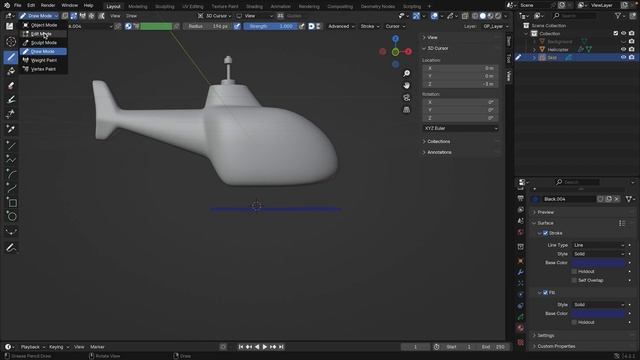Open the GP_Layer layer dropdown

pyautogui.click(x=496, y=27)
